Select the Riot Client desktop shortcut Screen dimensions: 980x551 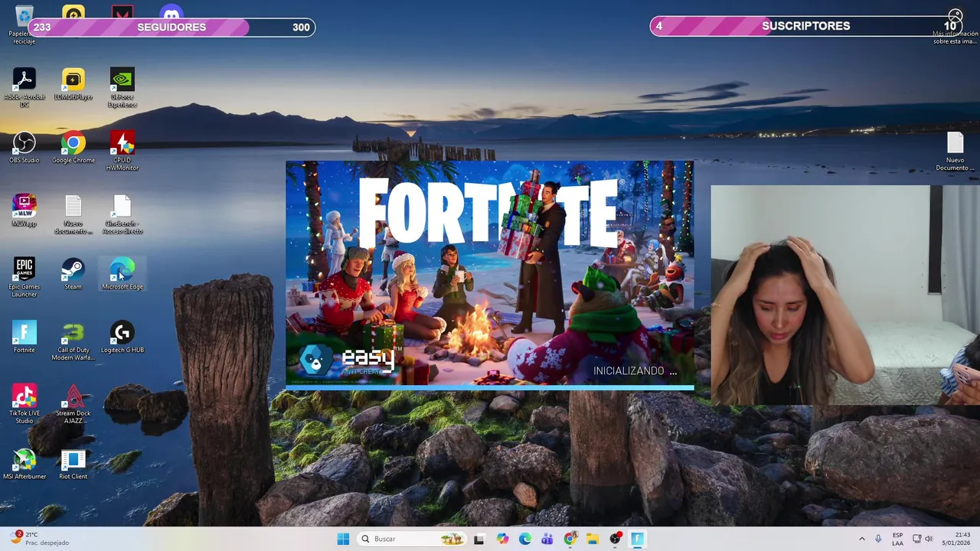click(x=73, y=464)
